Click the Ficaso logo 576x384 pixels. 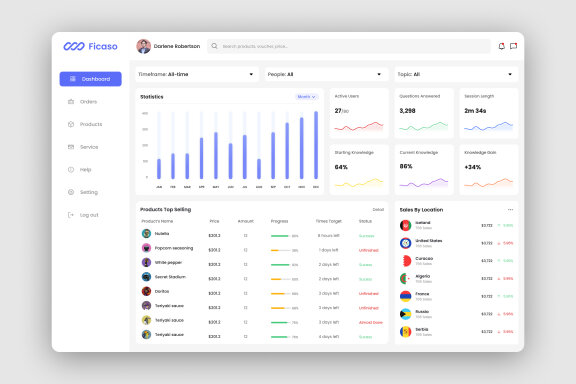90,46
